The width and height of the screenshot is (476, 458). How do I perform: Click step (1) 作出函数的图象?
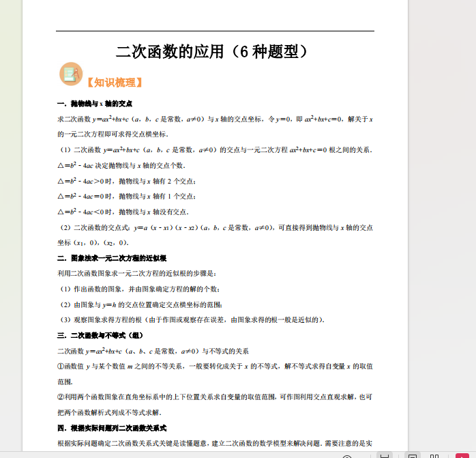139,289
